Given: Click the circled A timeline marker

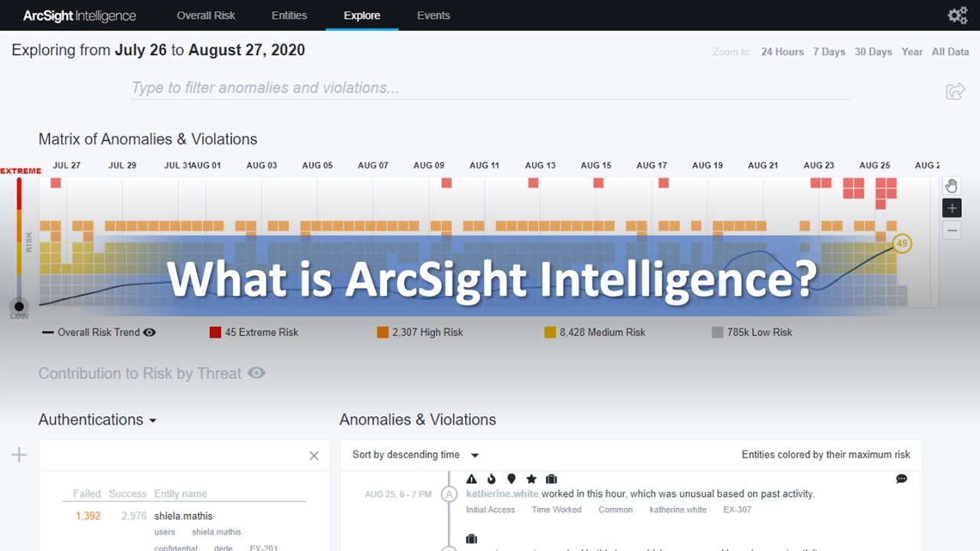Looking at the screenshot, I should tap(449, 494).
